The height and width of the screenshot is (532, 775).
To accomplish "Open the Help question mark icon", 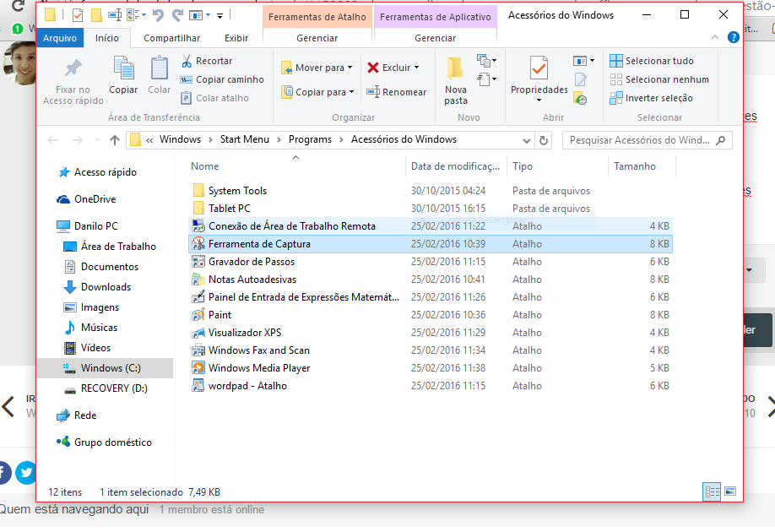I will pos(734,37).
